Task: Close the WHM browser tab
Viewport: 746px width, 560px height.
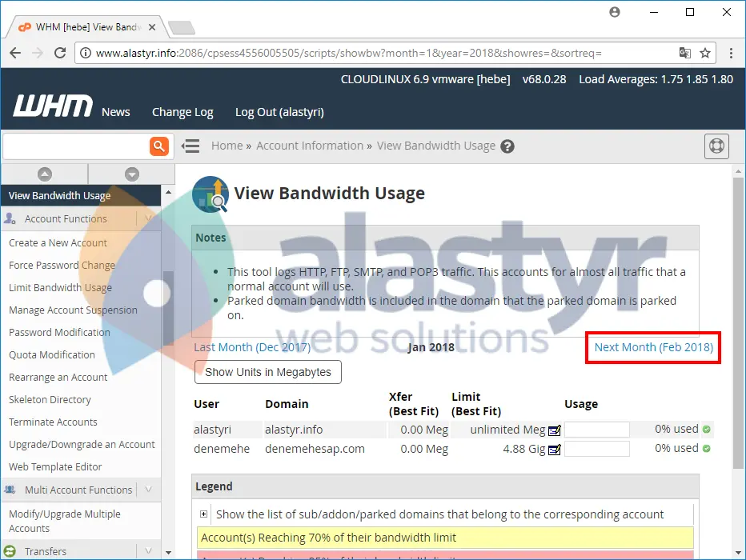Action: [x=152, y=27]
